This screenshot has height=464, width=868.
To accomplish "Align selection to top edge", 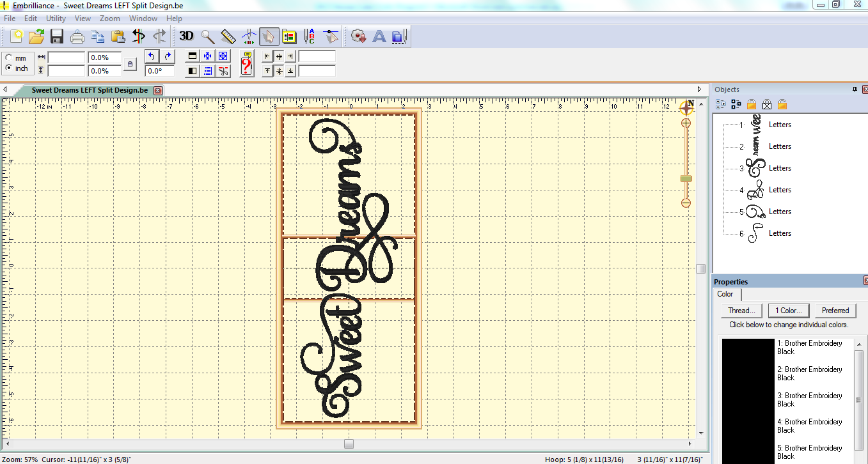I will click(267, 71).
